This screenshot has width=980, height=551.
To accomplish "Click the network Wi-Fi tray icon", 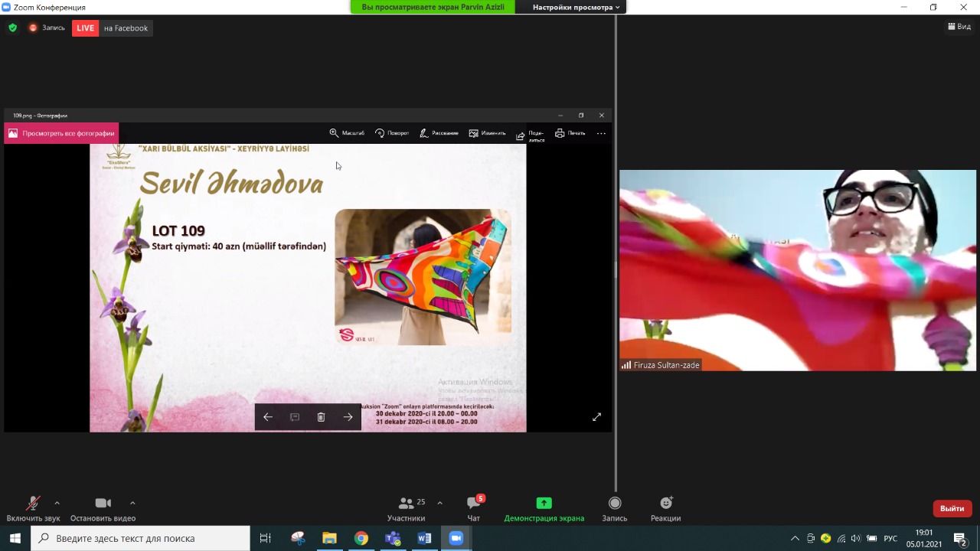I will [x=841, y=538].
